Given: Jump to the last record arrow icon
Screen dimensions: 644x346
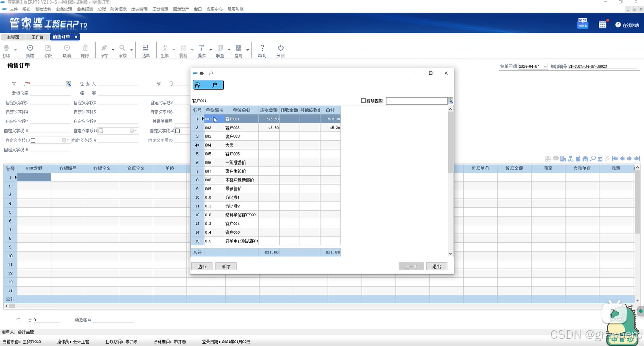Looking at the screenshot, I should pos(637,159).
